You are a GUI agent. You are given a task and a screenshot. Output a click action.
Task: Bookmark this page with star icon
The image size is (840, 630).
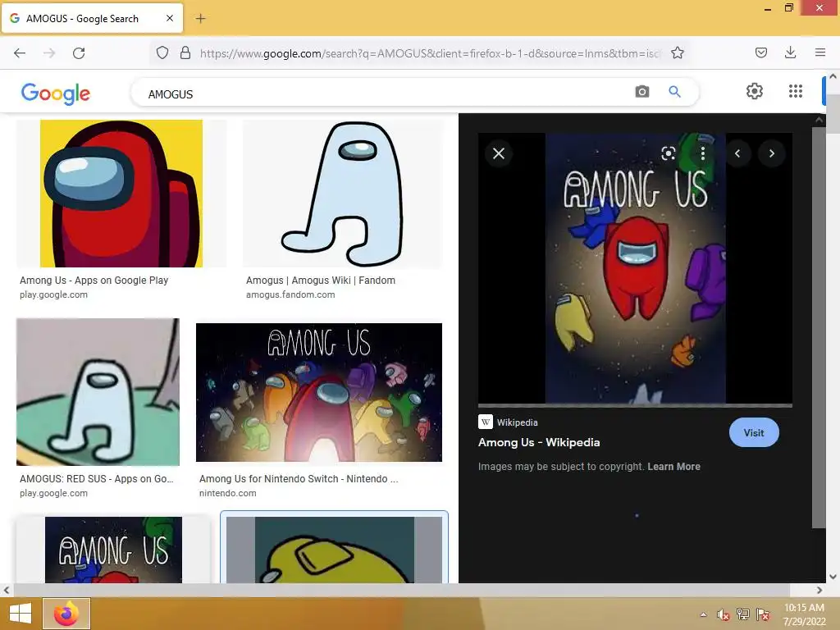point(678,53)
